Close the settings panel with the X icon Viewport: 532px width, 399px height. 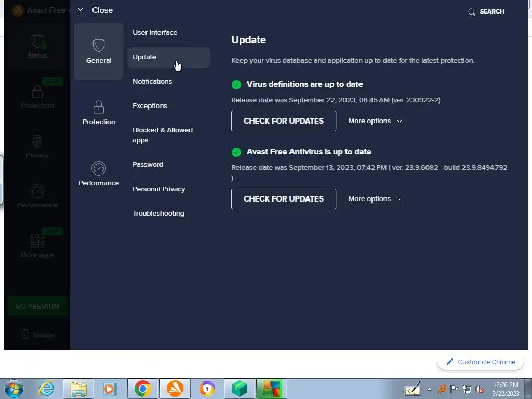pyautogui.click(x=81, y=10)
